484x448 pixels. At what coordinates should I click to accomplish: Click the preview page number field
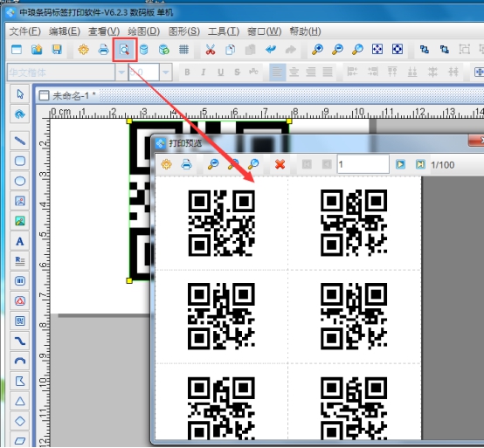pos(363,164)
